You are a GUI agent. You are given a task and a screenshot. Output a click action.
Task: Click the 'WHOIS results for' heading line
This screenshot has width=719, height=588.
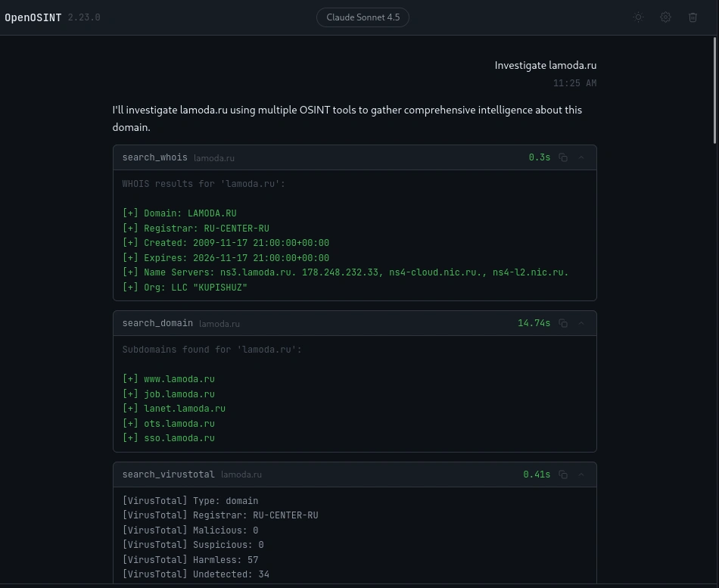204,184
